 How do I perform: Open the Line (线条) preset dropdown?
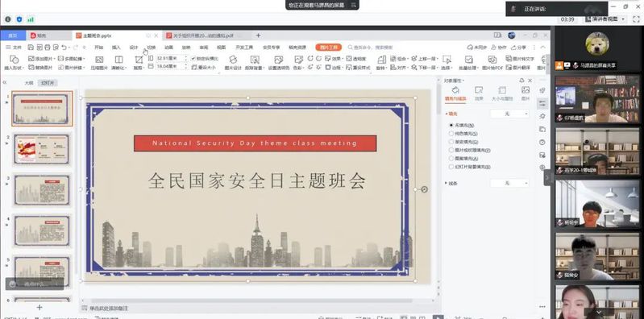tap(510, 183)
